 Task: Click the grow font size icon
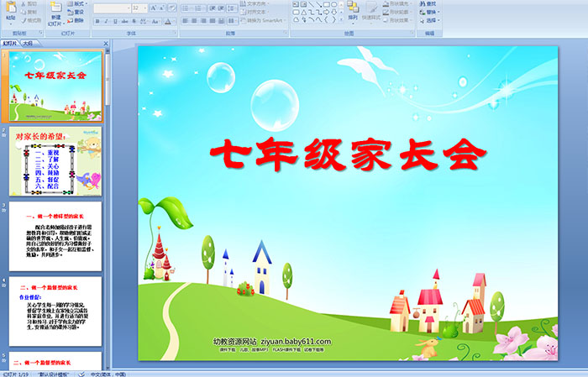154,8
